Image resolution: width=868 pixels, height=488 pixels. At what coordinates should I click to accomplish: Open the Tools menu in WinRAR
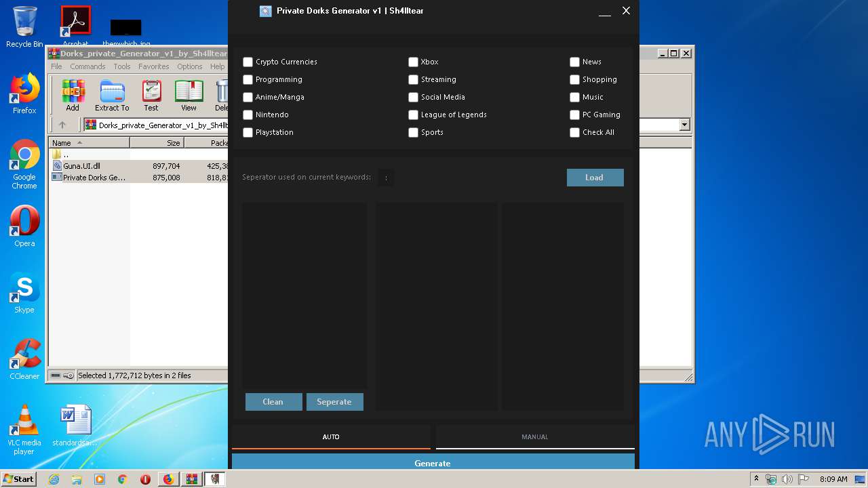pyautogui.click(x=122, y=66)
